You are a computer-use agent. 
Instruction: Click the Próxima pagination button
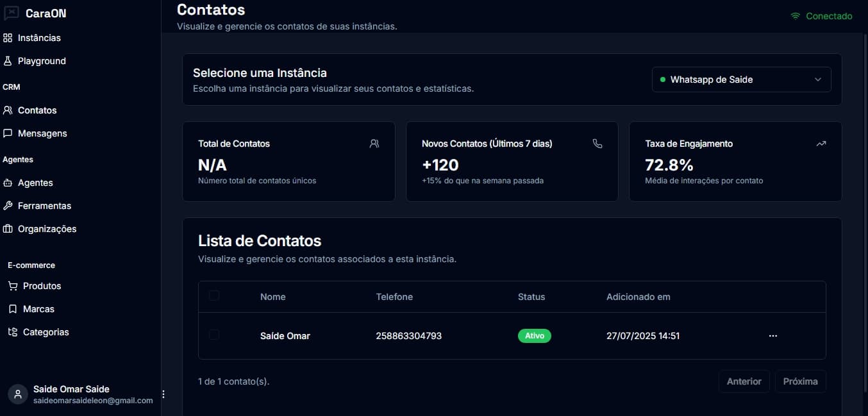coord(800,381)
